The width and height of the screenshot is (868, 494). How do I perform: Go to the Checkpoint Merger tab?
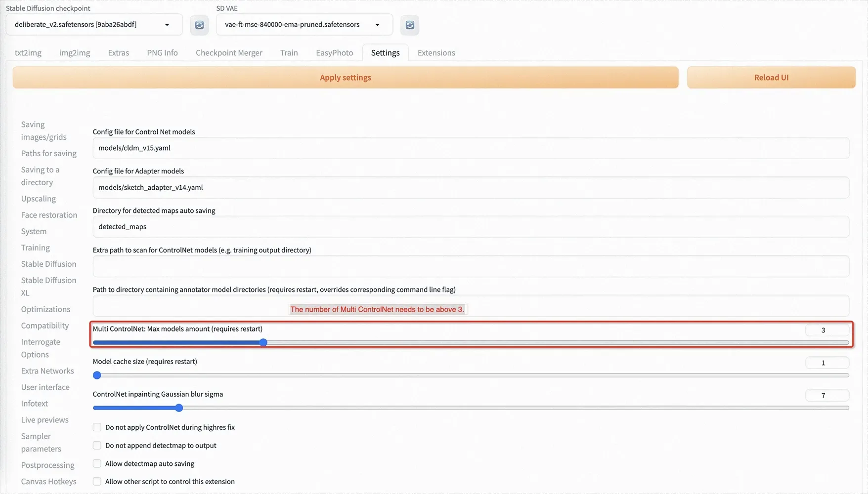[x=229, y=53]
